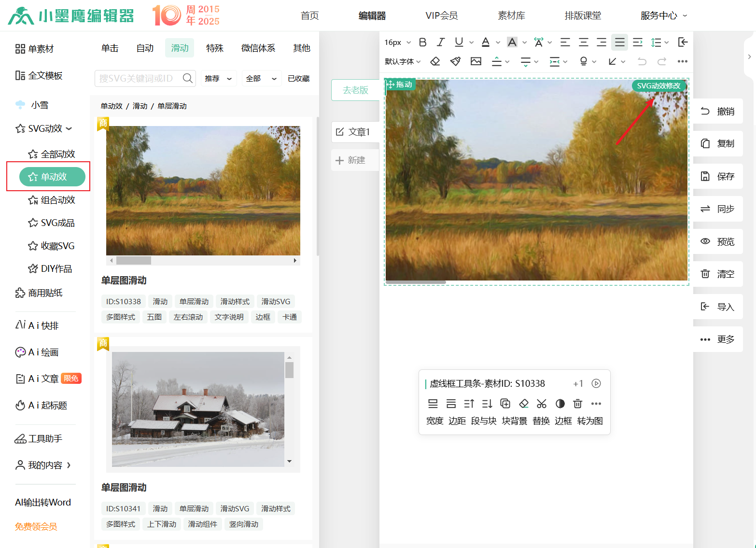Click the search magnifier icon in SVG search
Screen dimensions: 756x548
click(x=188, y=78)
